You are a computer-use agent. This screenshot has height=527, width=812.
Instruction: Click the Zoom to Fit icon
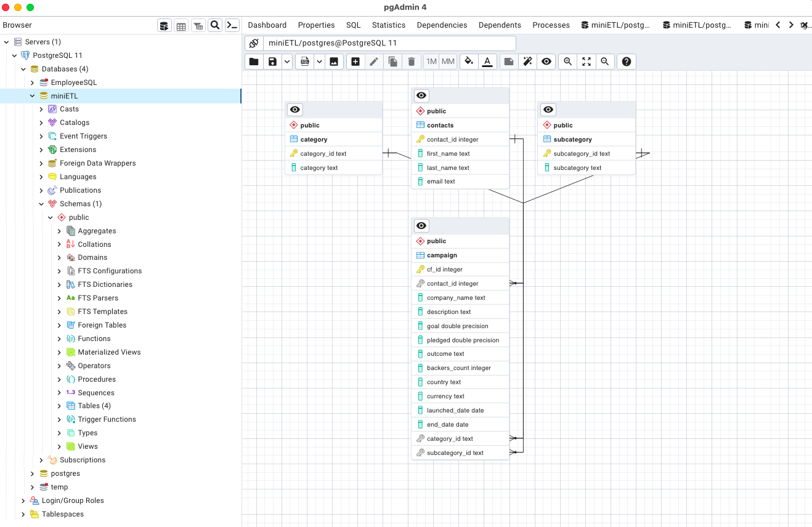coord(586,61)
